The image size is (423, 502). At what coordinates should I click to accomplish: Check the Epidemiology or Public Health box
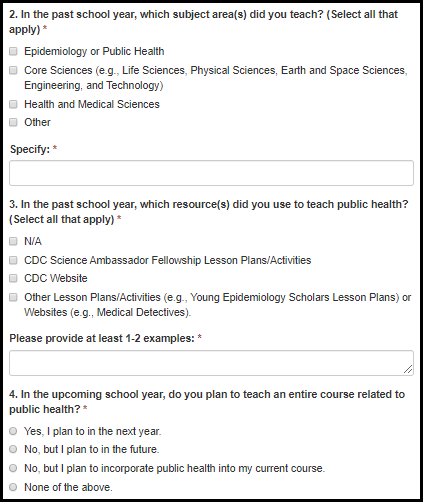(x=13, y=51)
